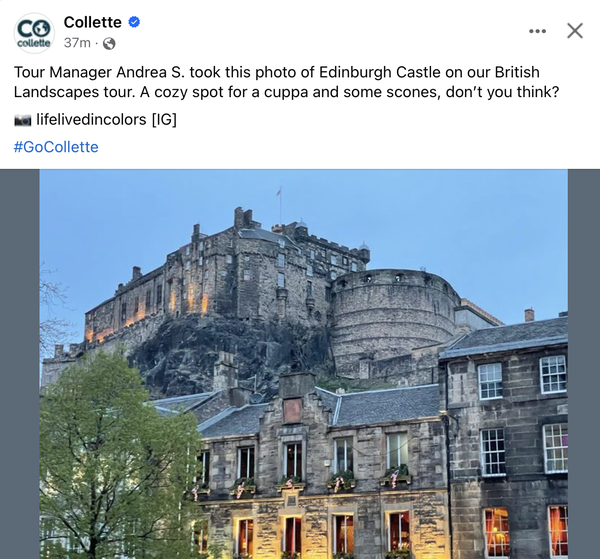Open the Collette page name link

click(93, 22)
